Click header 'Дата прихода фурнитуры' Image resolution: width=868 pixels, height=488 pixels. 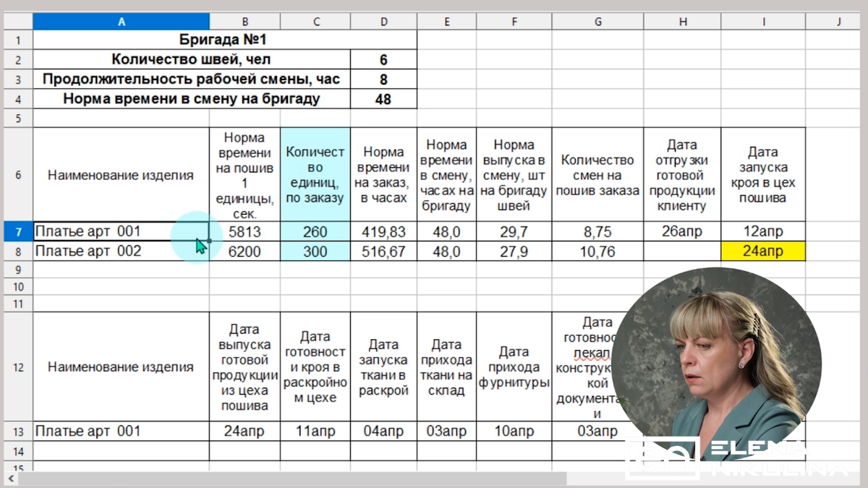(x=514, y=367)
